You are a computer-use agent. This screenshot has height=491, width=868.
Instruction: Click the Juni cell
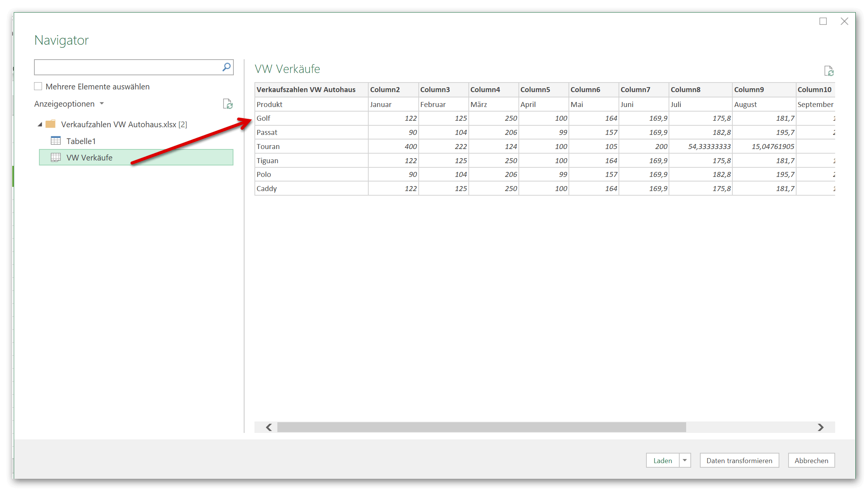tap(644, 104)
